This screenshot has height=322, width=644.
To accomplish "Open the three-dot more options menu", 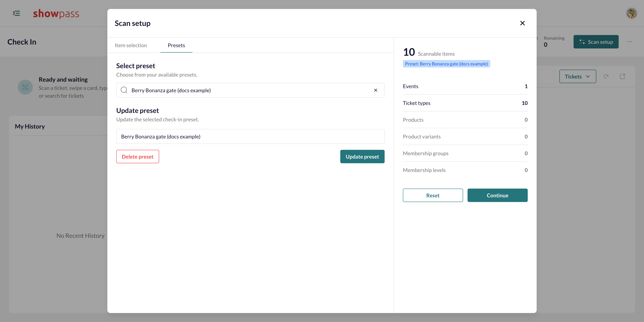I will (629, 42).
